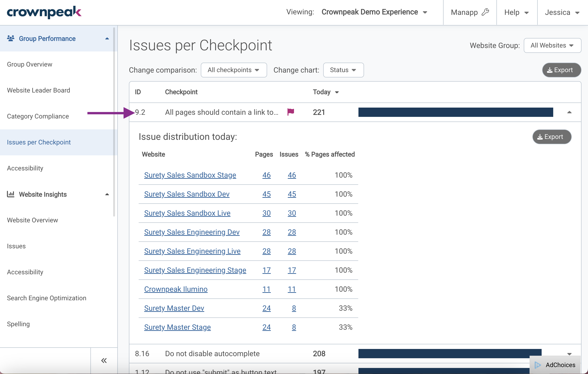This screenshot has height=374, width=588.
Task: Open Website Overview in sidebar
Action: 32,220
